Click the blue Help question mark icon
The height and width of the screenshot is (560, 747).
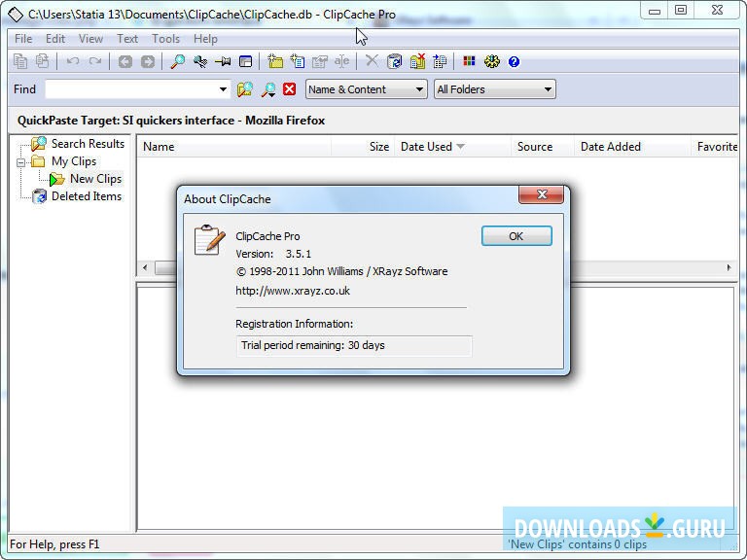(514, 62)
